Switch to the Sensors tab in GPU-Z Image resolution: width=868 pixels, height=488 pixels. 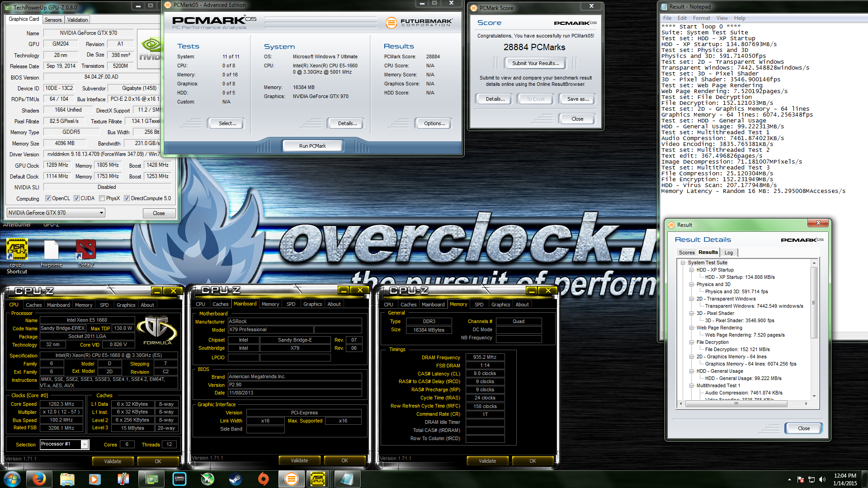[x=53, y=20]
